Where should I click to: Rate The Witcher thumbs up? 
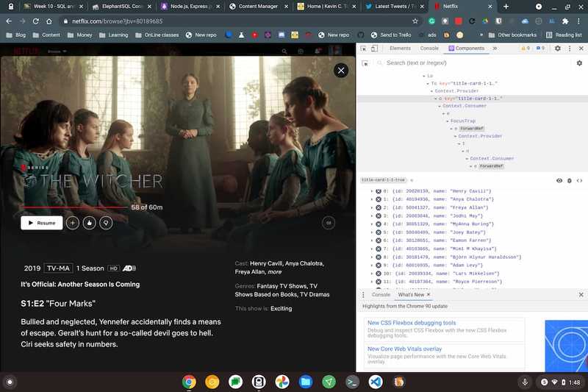(89, 223)
